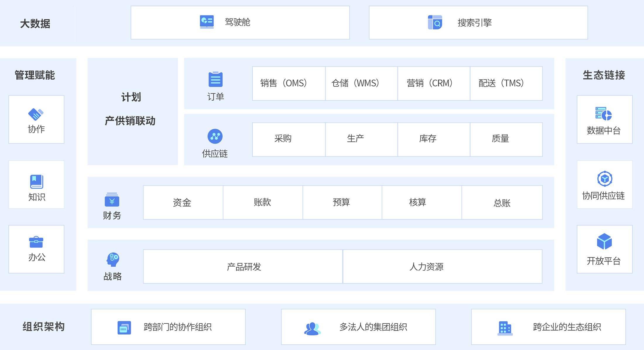Screen dimensions: 644x350
Task: Click the 知识 label
Action: 37,197
